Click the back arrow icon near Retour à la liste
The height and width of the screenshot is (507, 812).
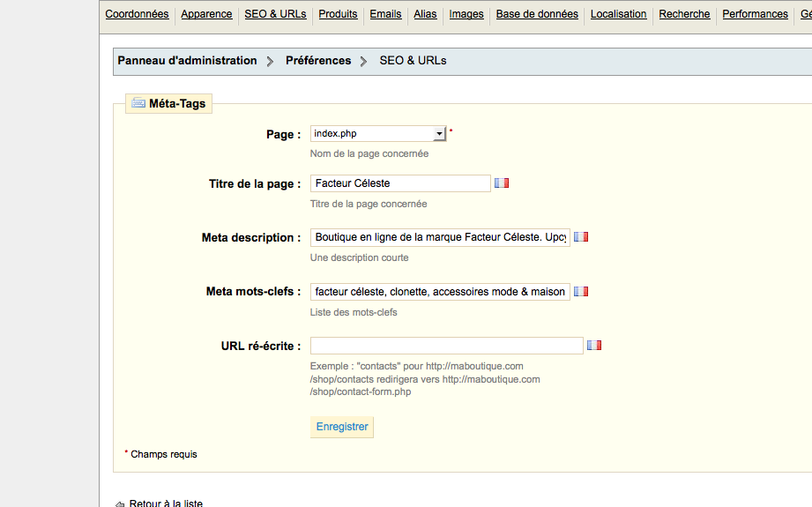[120, 503]
